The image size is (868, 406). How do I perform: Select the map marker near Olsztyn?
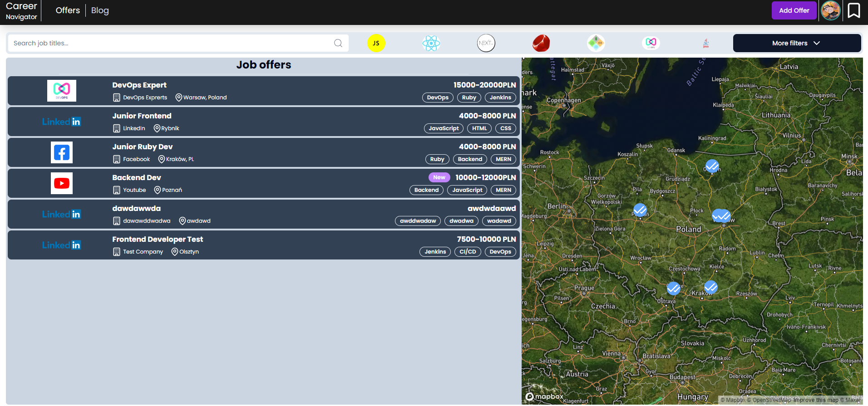(712, 166)
